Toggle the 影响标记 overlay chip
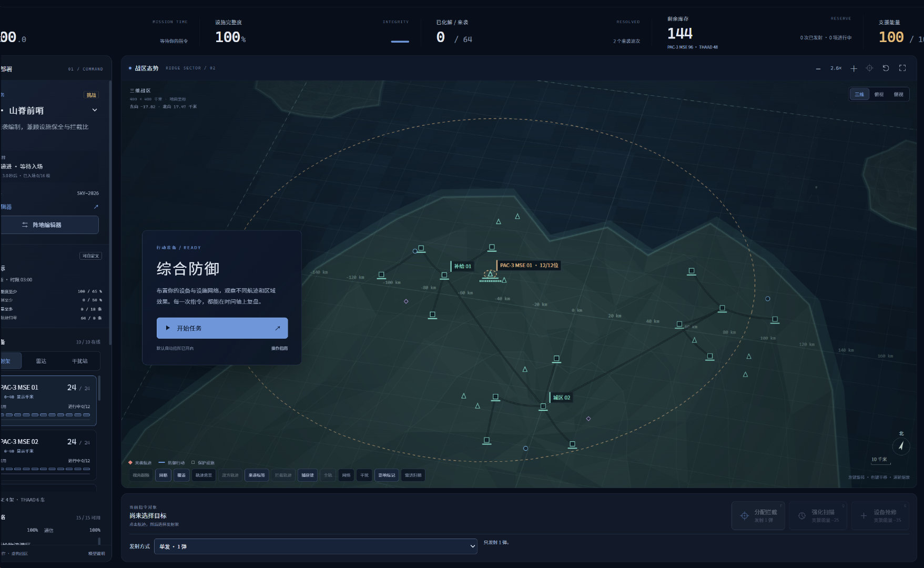 (x=387, y=475)
